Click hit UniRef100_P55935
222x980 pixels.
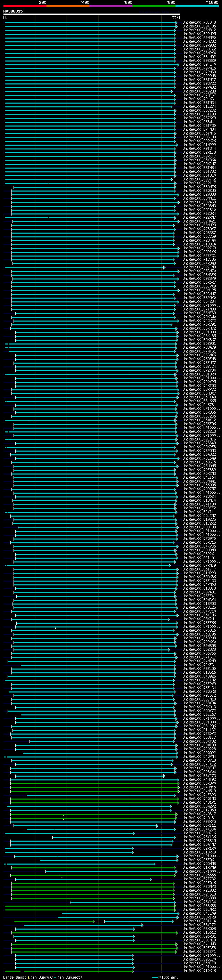pos(199,485)
